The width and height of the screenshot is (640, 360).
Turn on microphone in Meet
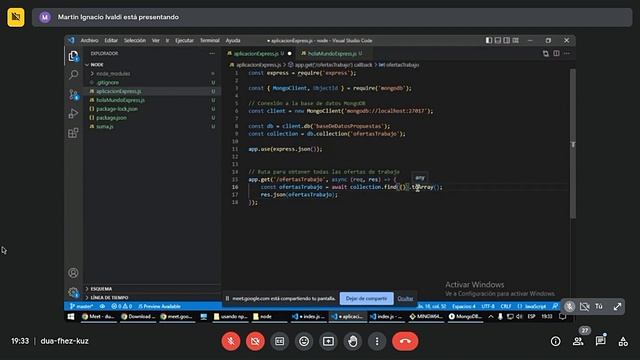[231, 341]
